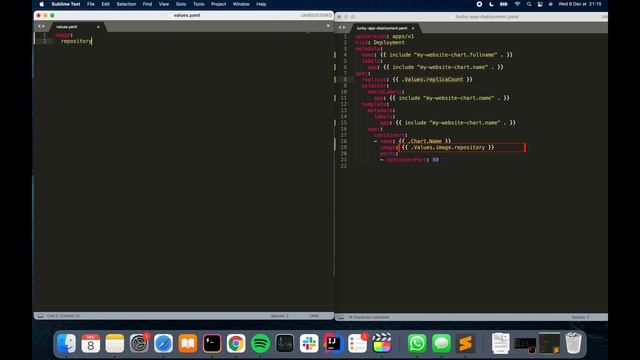Open Spotlight search in the menu bar
Image resolution: width=640 pixels, height=360 pixels.
coord(529,4)
